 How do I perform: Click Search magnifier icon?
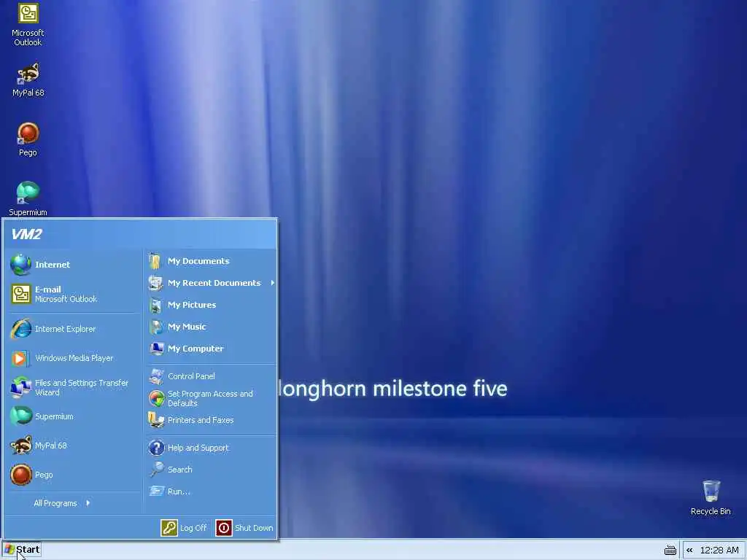(156, 470)
